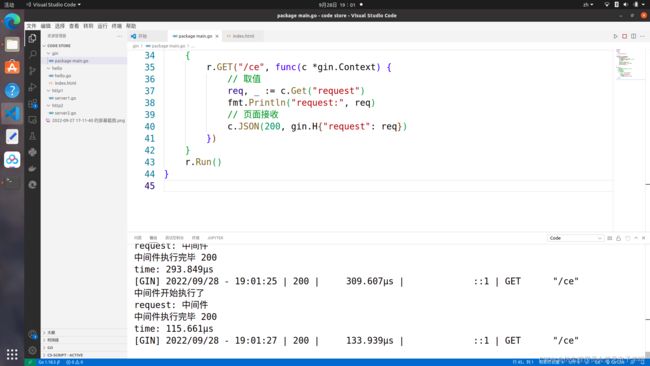The height and width of the screenshot is (366, 650).
Task: Switch to the Terminal panel tab
Action: (x=195, y=238)
